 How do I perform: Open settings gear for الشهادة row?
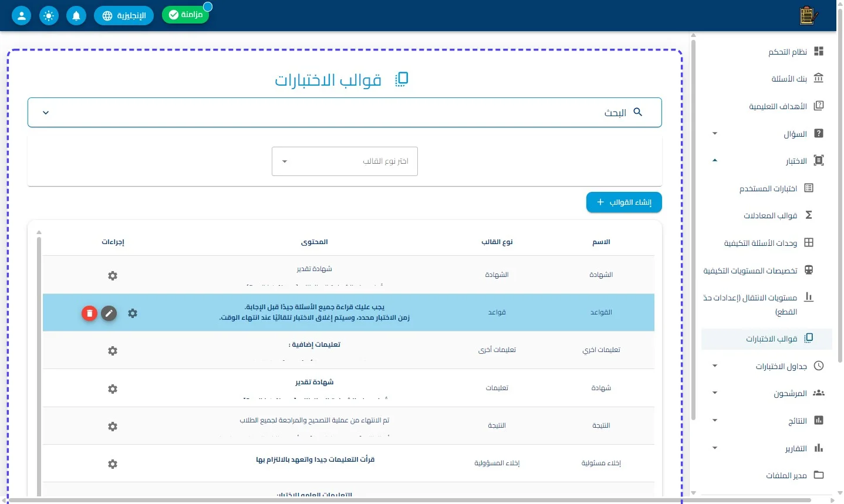(113, 276)
